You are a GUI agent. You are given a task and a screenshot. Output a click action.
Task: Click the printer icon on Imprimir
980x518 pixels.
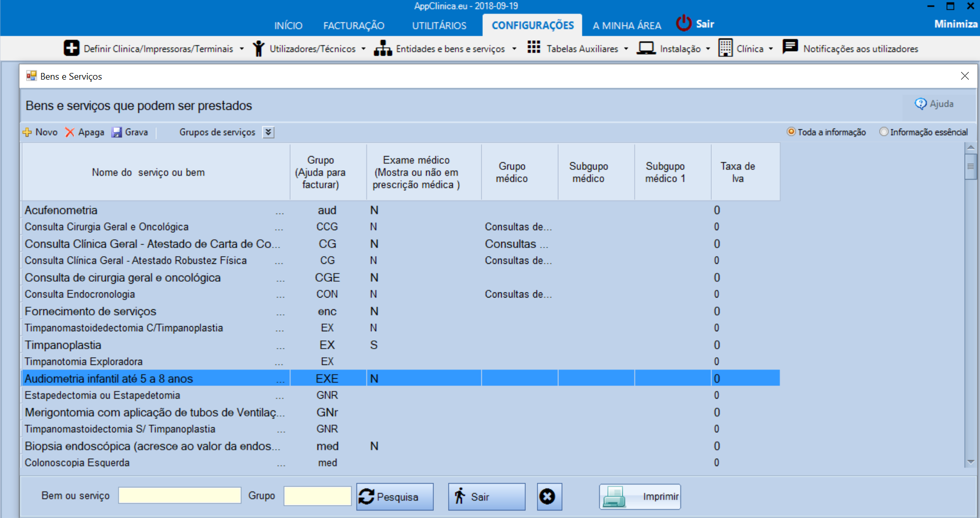pyautogui.click(x=614, y=497)
